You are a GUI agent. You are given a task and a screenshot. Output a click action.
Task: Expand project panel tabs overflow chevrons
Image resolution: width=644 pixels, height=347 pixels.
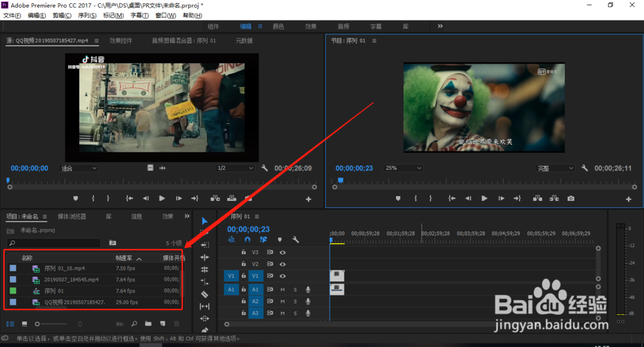coord(187,216)
